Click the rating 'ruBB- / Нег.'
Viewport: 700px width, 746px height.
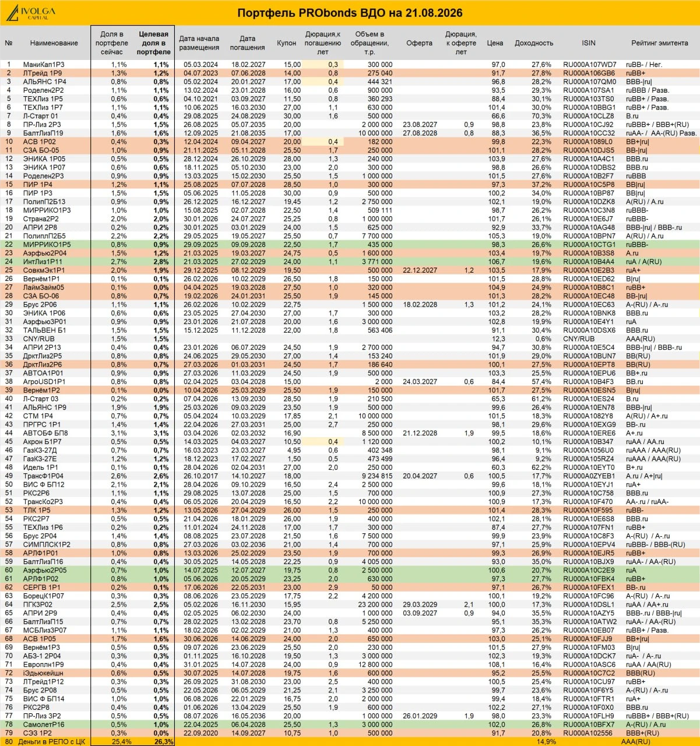pos(643,65)
